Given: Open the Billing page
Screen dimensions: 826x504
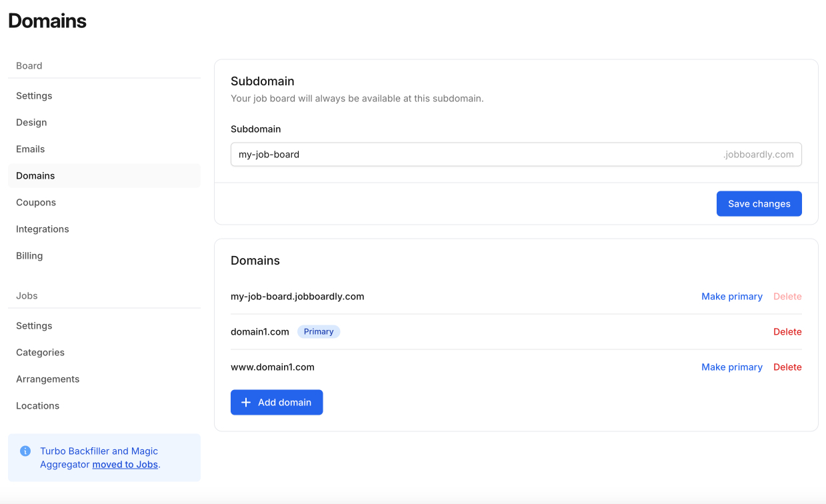Looking at the screenshot, I should point(29,255).
